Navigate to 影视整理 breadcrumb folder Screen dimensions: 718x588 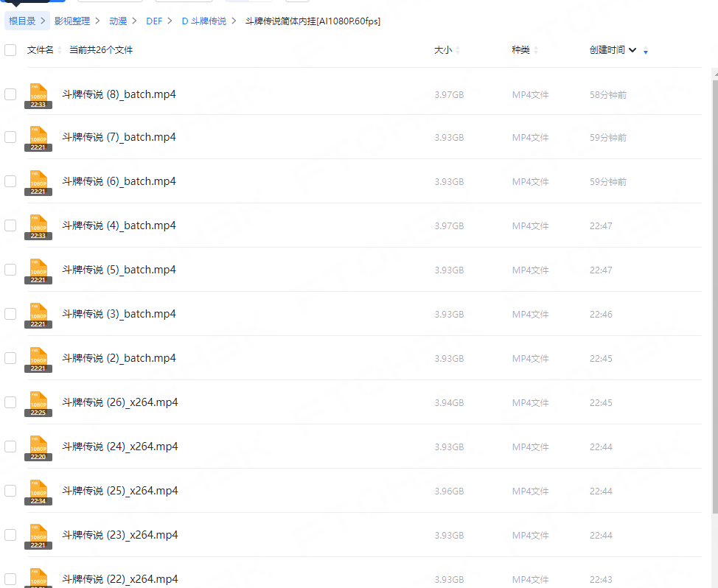(x=72, y=21)
